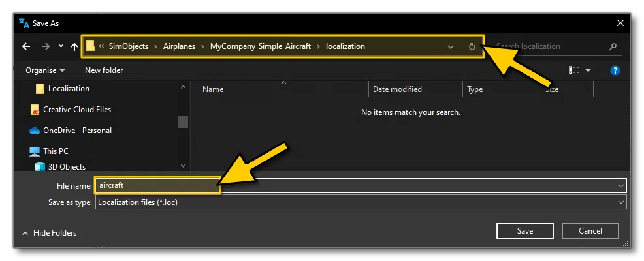Change the view layout icon

tap(574, 70)
